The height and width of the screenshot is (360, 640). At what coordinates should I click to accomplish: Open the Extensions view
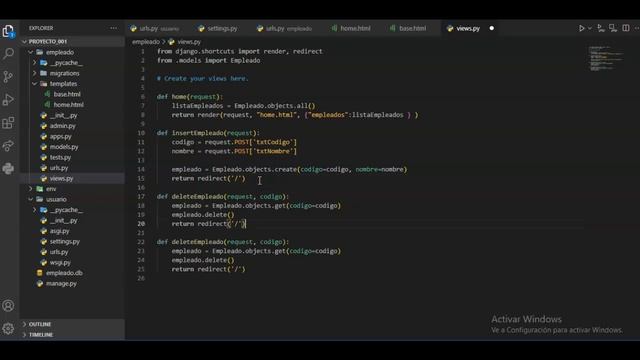[8, 122]
